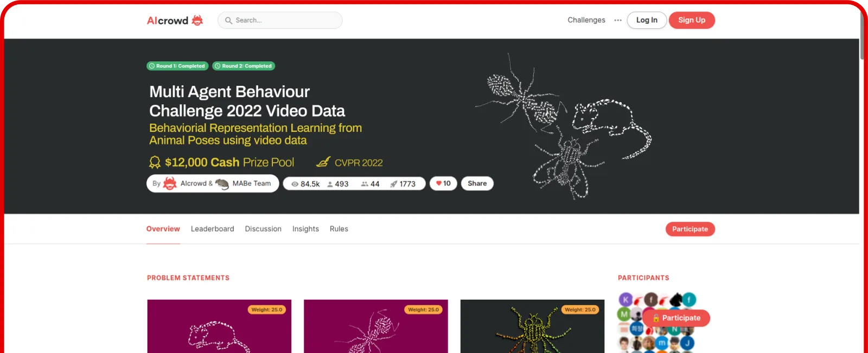Screen dimensions: 868x353
Task: Click the submissions rocket icon showing 1773
Action: [x=394, y=184]
